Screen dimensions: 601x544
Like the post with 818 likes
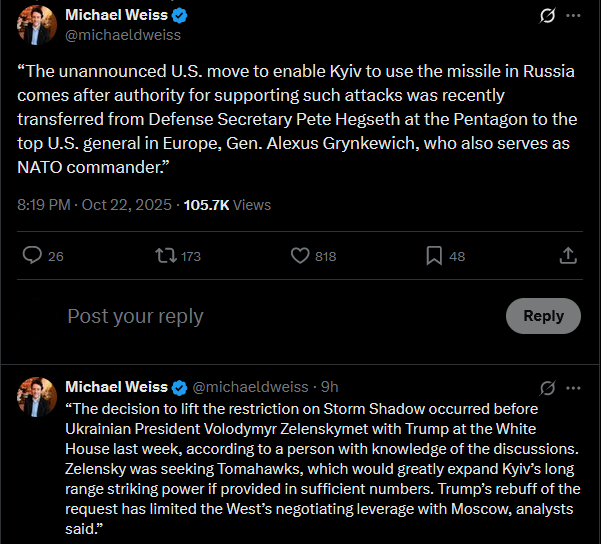(300, 255)
